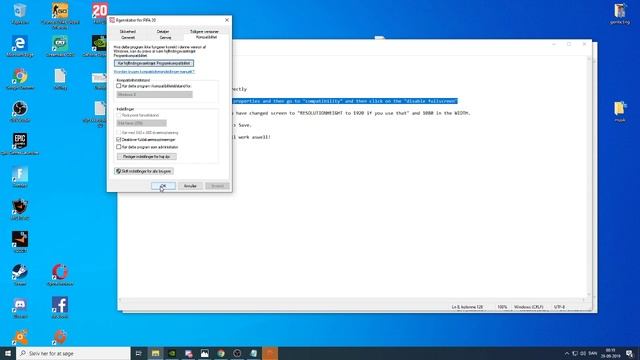This screenshot has height=360, width=640.
Task: Click the taskbar clock
Action: pos(611,353)
